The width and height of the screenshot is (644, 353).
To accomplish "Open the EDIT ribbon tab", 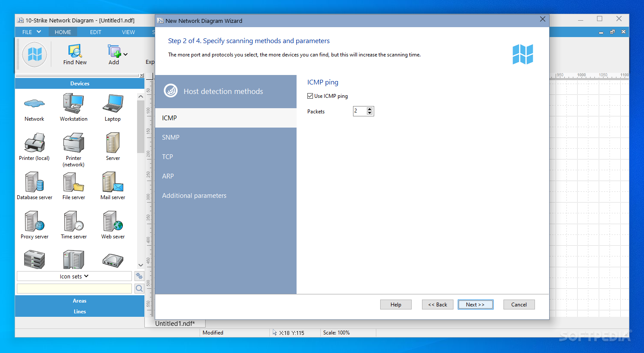I will pyautogui.click(x=96, y=32).
